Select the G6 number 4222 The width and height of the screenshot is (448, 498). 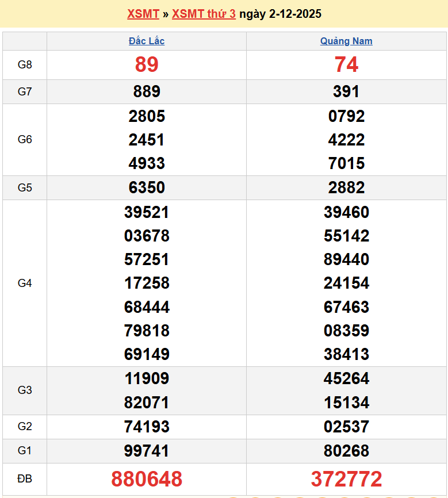point(346,140)
